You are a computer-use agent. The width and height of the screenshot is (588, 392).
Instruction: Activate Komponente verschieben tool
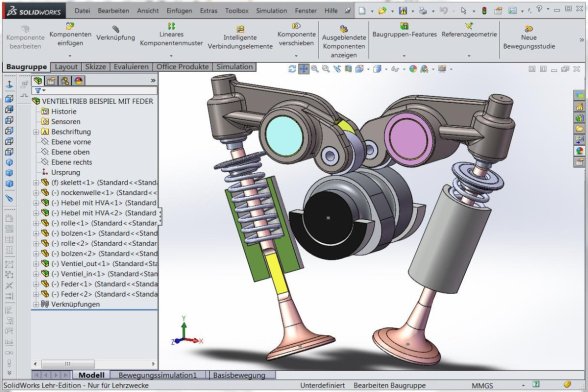(296, 34)
